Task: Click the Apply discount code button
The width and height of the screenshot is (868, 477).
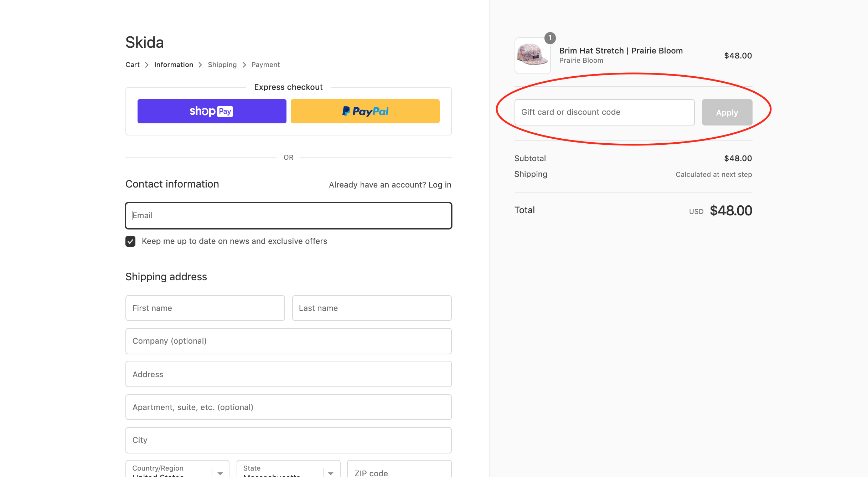Action: [727, 112]
